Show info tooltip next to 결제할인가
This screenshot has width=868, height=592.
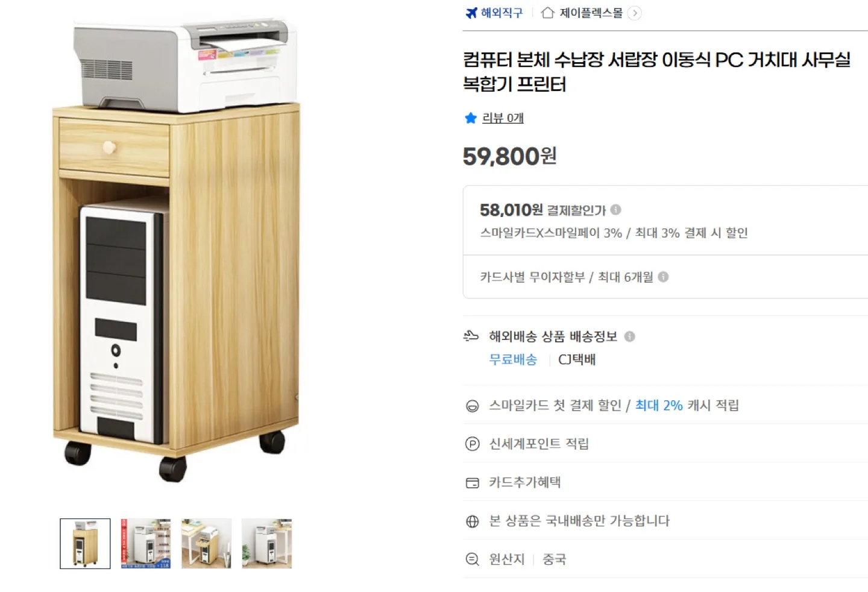615,210
